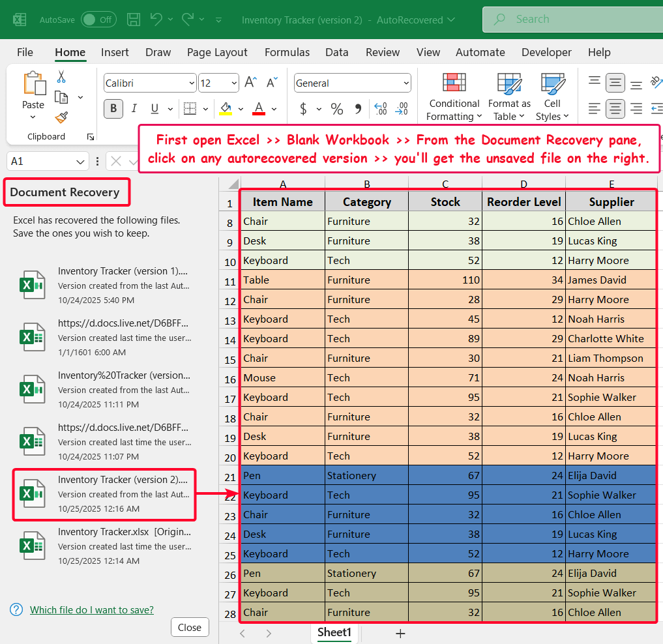Viewport: 663px width, 644px height.
Task: Switch to the Page Layout tab
Action: tap(217, 52)
